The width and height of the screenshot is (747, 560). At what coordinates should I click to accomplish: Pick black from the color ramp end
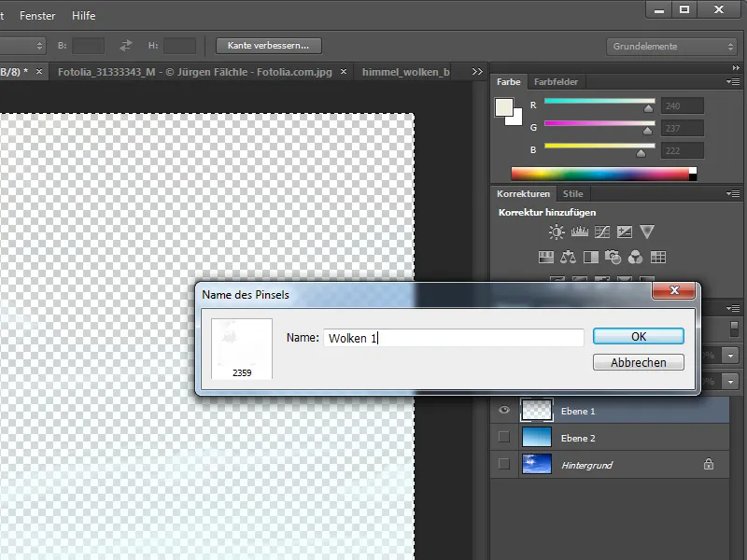(693, 177)
